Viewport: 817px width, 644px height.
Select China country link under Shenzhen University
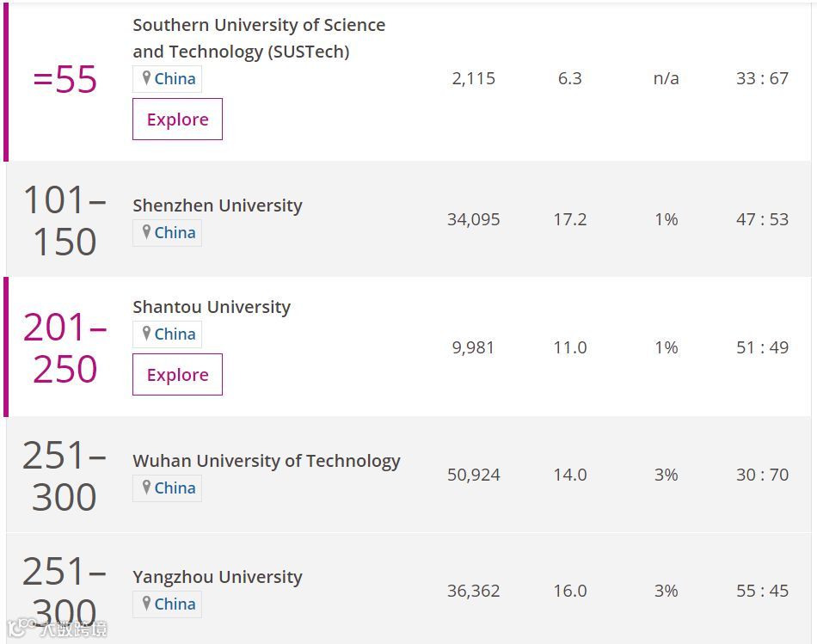(x=175, y=232)
